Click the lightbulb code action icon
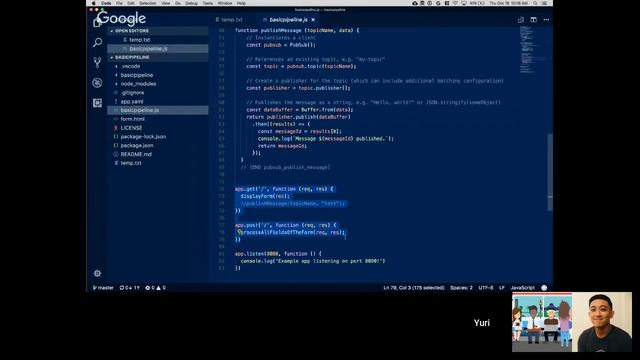The height and width of the screenshot is (360, 640). pyautogui.click(x=240, y=232)
